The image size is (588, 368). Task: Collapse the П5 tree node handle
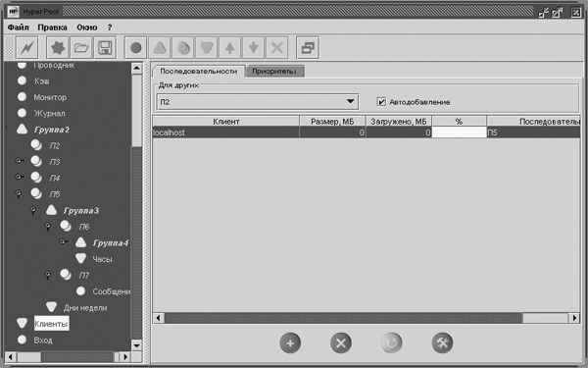(x=18, y=194)
